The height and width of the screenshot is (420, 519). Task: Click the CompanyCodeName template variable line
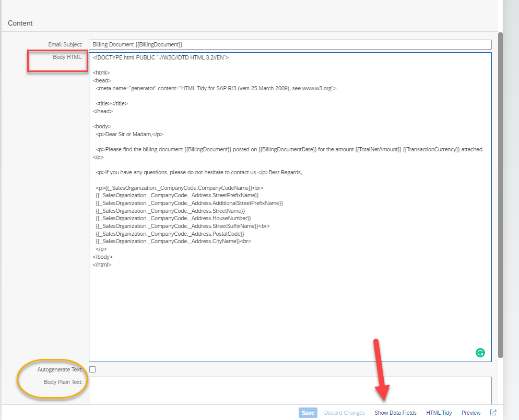[x=178, y=187]
